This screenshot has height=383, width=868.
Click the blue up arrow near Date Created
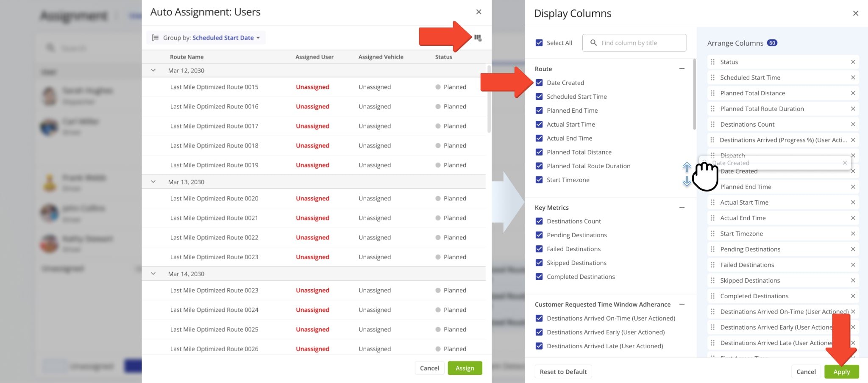click(687, 167)
